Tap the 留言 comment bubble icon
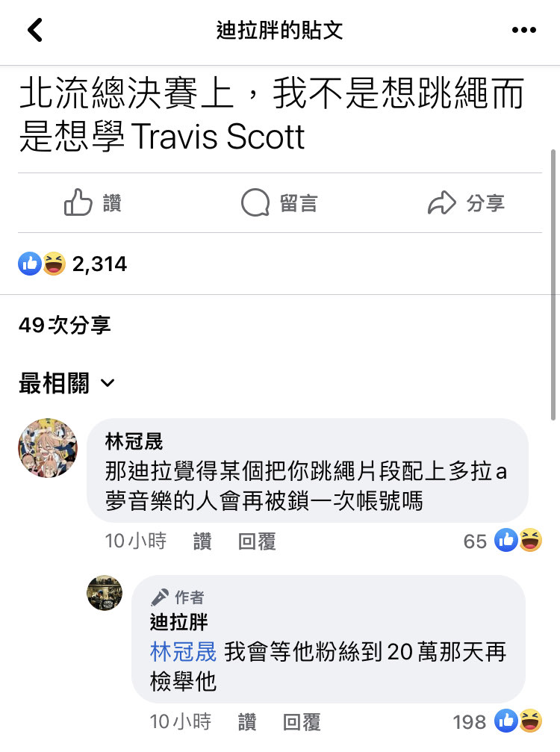 tap(255, 202)
